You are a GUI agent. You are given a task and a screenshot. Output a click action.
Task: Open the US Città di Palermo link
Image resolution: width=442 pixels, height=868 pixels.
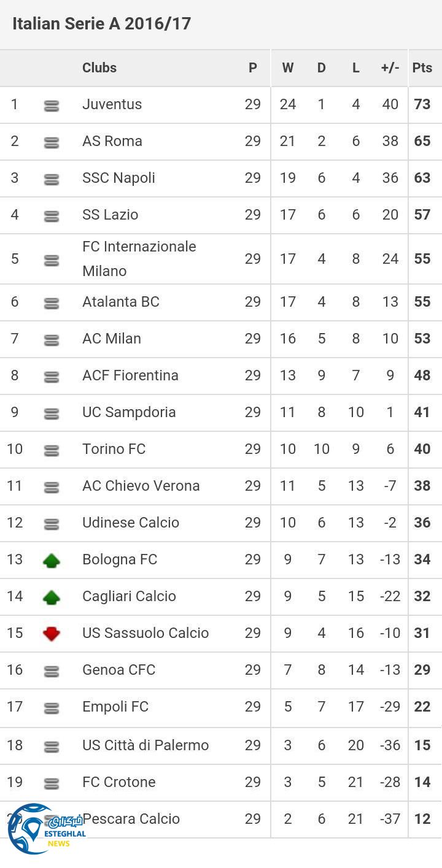pyautogui.click(x=145, y=745)
